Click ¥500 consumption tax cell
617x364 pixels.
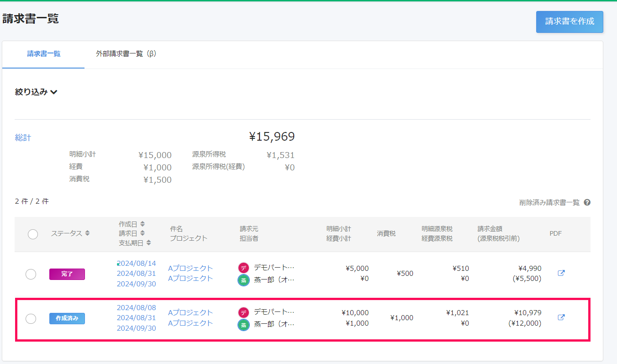point(405,273)
